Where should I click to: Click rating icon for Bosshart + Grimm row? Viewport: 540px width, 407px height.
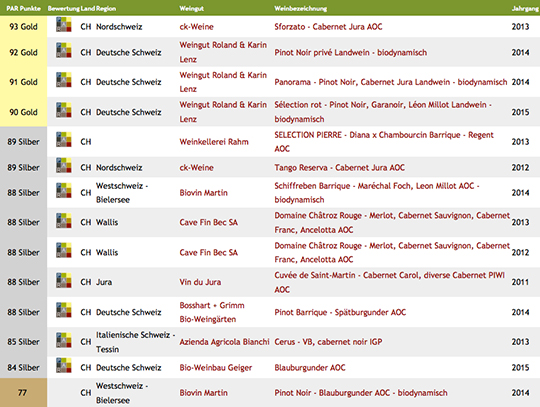click(x=64, y=310)
